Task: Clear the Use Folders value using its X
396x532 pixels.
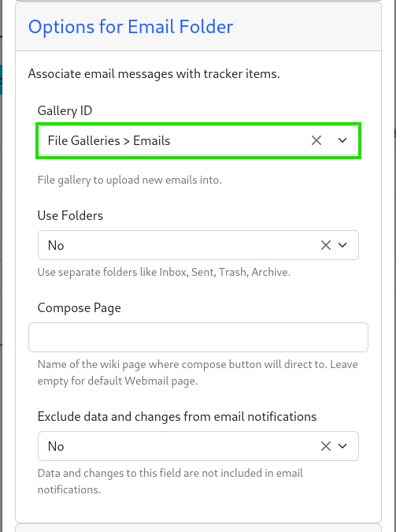Action: coord(325,245)
